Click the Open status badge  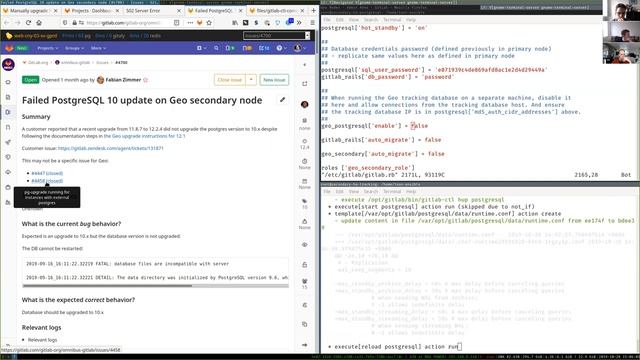[30, 80]
